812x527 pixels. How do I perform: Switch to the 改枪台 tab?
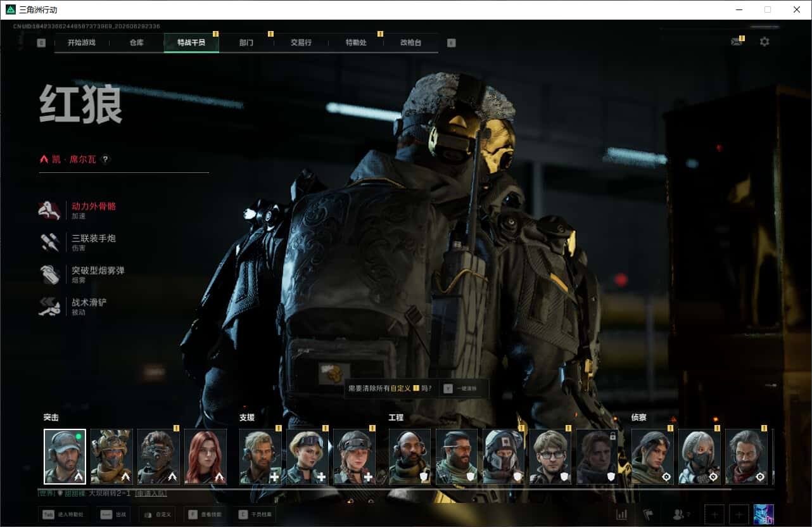(410, 43)
